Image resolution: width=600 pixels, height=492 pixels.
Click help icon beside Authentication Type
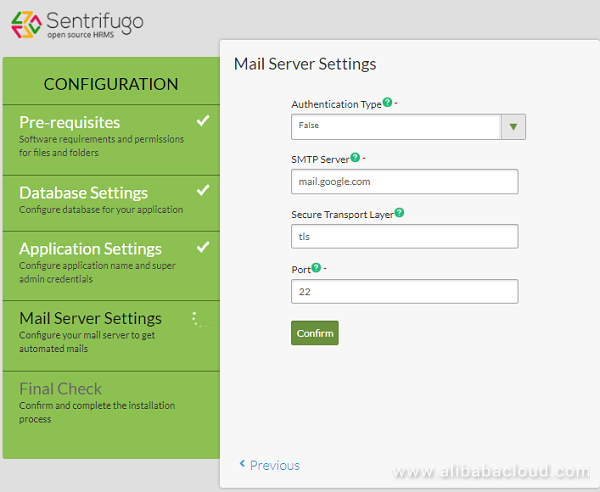point(387,103)
